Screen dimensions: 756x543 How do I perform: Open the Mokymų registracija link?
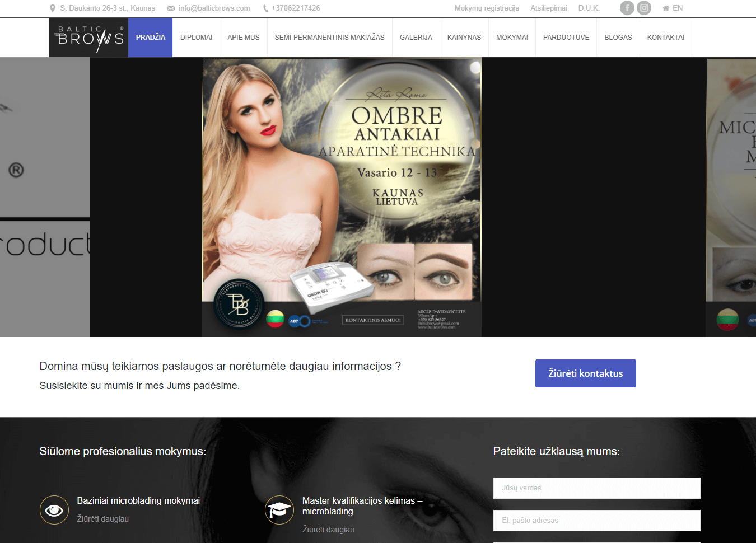coord(487,8)
